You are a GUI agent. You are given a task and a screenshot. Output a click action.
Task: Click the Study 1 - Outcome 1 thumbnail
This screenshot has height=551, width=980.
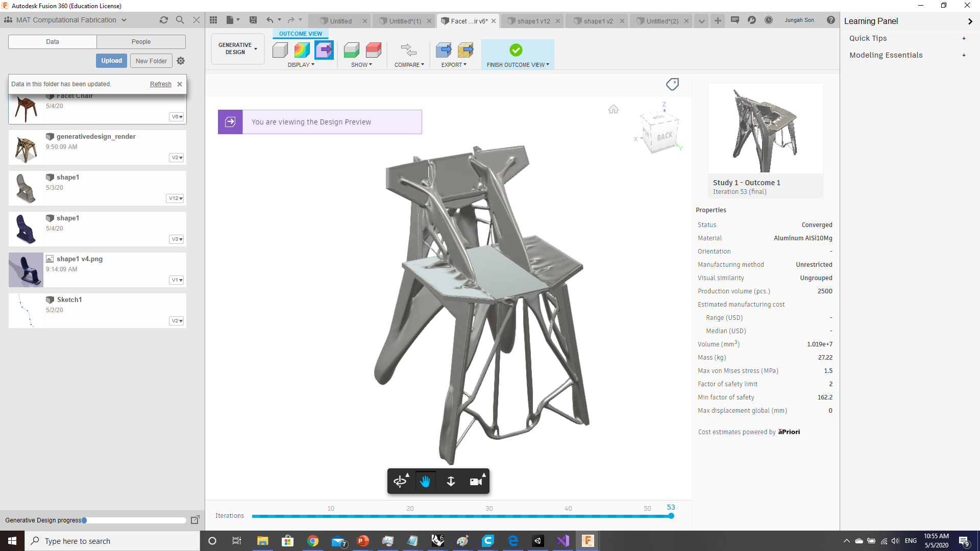[766, 128]
